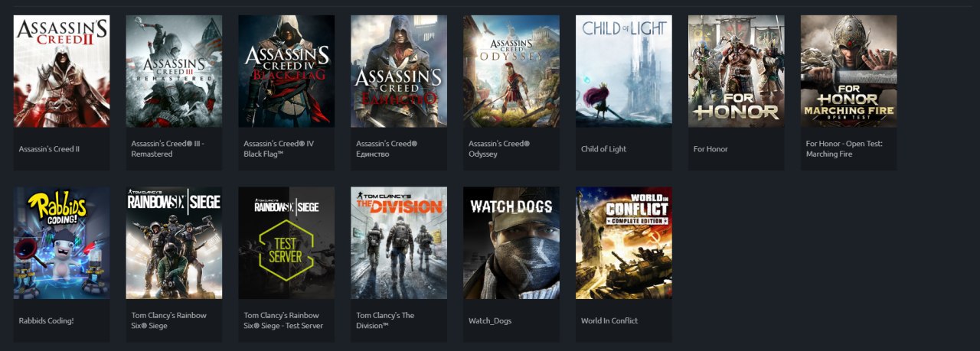Open the Watch Dogs cover art
The image size is (980, 351).
pyautogui.click(x=511, y=243)
